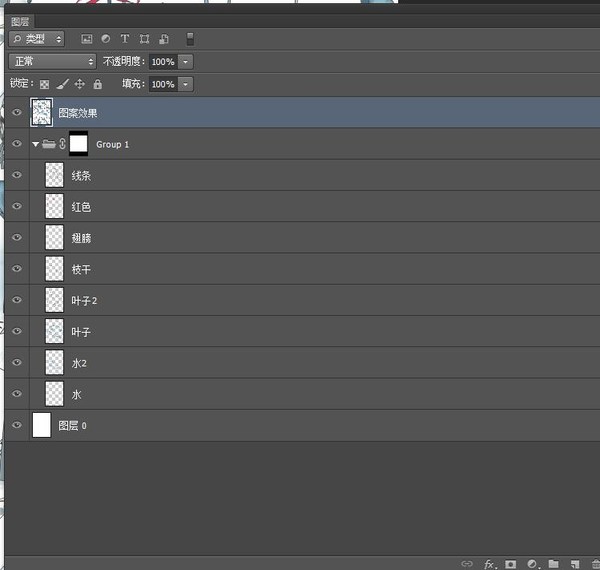Toggle visibility of 图层 0

click(x=16, y=425)
